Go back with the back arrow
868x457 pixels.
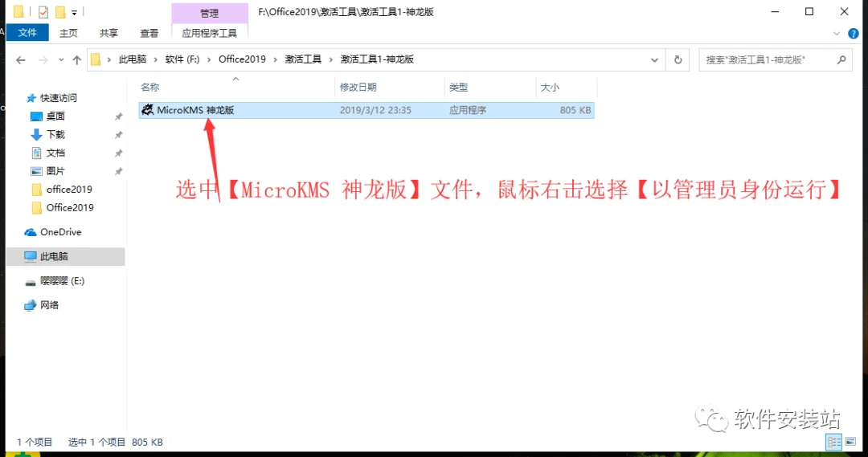pos(21,59)
